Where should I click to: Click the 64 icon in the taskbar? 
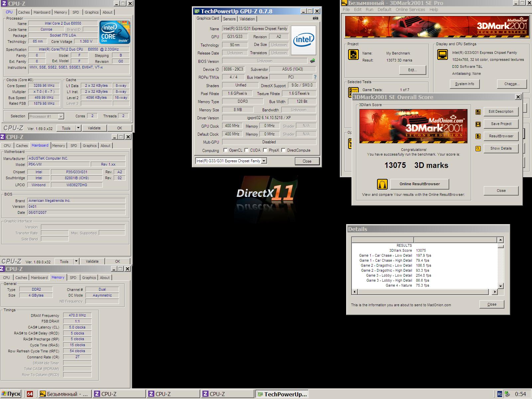pos(30,394)
